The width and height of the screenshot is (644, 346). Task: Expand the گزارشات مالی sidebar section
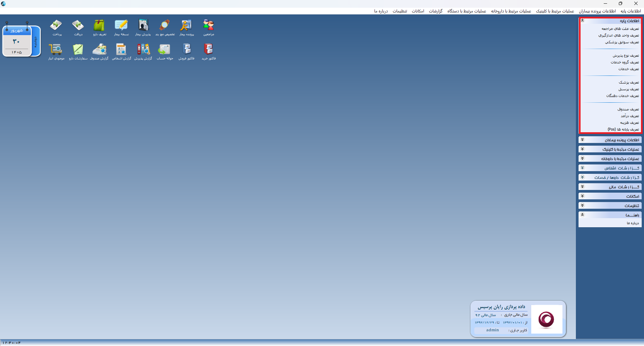click(x=583, y=187)
